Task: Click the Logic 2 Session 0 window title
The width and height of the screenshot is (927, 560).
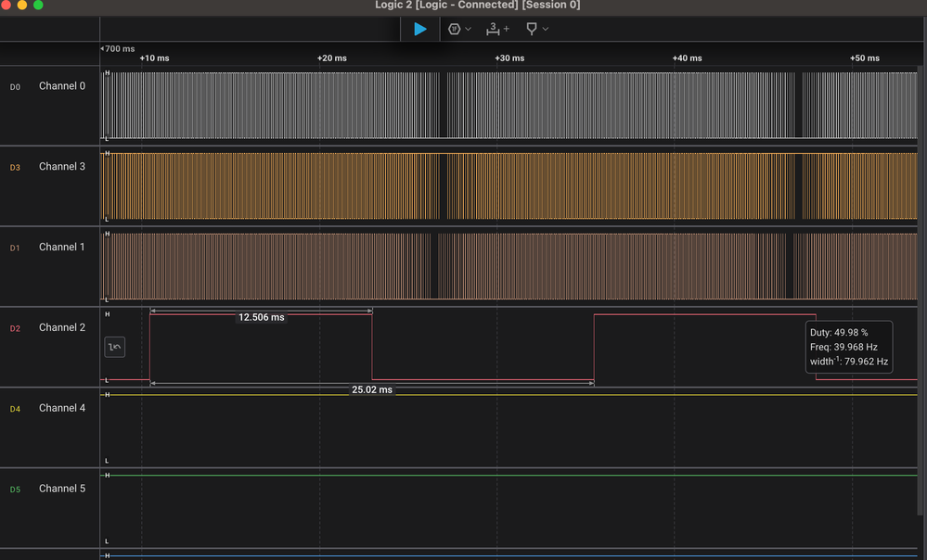Action: point(478,6)
